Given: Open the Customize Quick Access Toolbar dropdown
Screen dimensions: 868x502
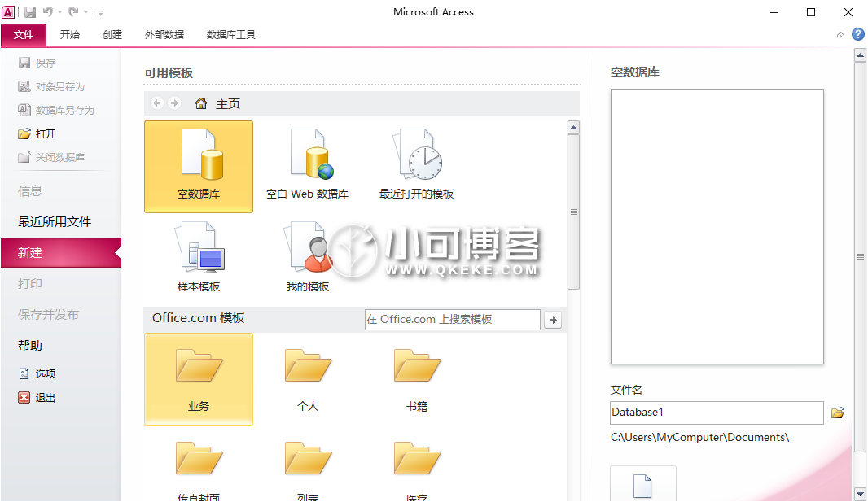Looking at the screenshot, I should 99,12.
